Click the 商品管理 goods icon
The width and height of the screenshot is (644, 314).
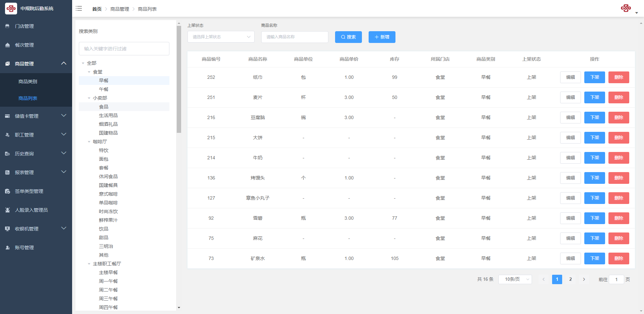tap(7, 63)
